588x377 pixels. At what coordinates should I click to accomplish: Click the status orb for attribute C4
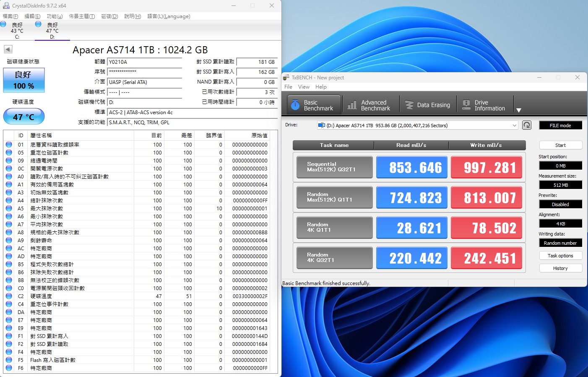point(9,304)
